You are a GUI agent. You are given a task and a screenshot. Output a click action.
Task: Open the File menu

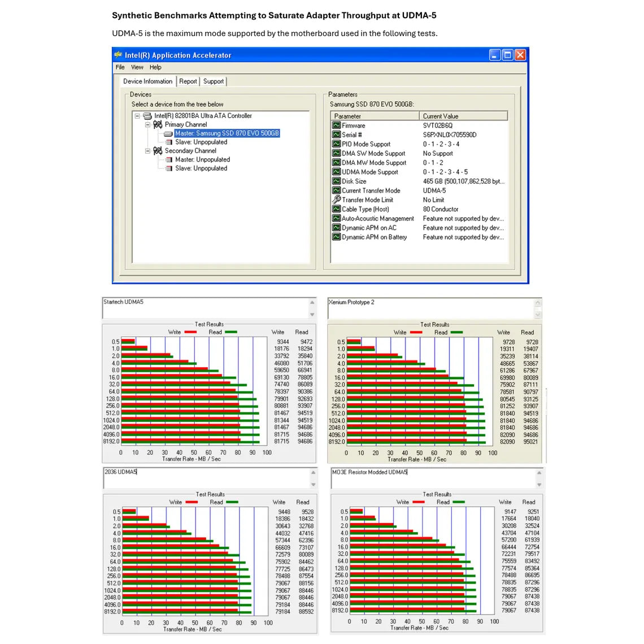(x=120, y=67)
